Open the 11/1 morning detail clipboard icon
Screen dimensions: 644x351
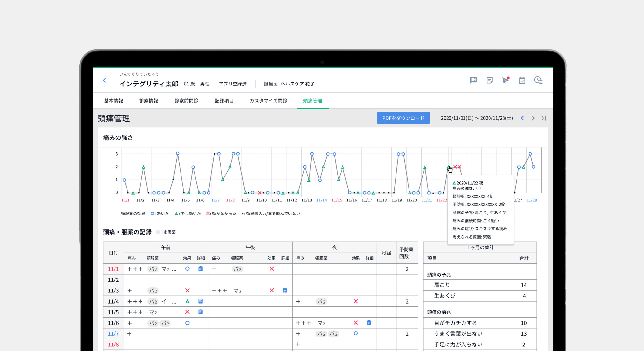point(201,269)
